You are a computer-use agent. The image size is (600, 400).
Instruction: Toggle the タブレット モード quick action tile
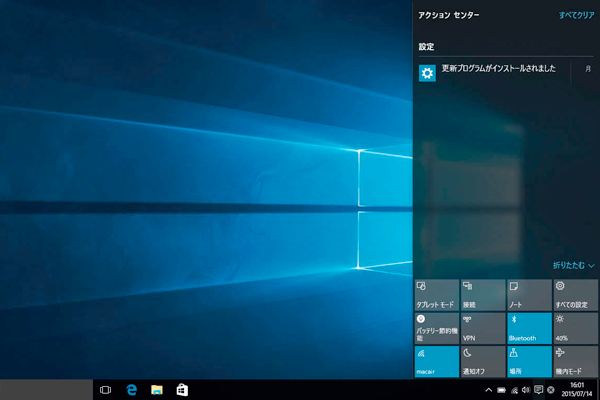(x=437, y=295)
